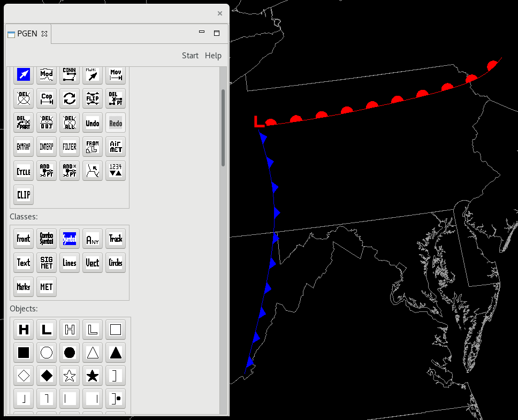518x420 pixels.
Task: Pick the Select arrow tool
Action: click(24, 74)
